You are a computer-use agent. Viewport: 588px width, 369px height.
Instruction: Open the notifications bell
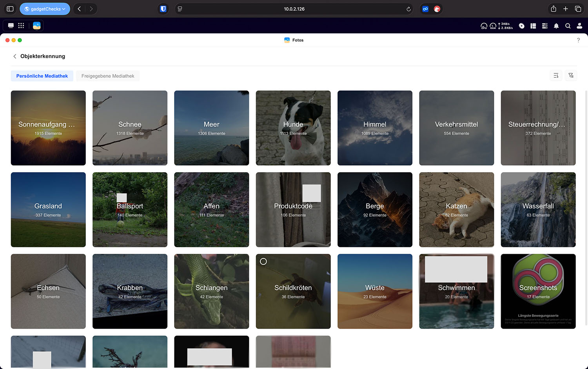pyautogui.click(x=556, y=26)
